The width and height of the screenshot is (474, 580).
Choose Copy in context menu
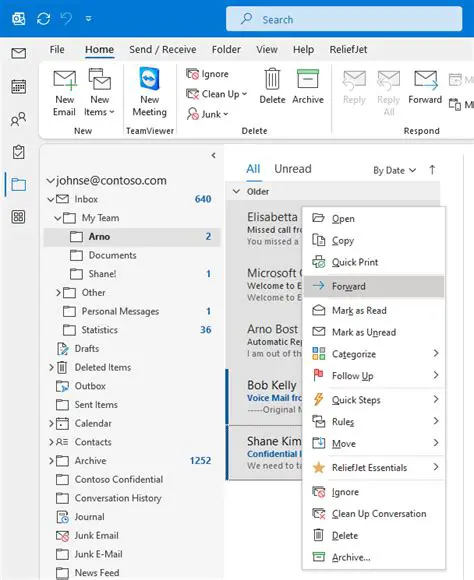pyautogui.click(x=374, y=240)
